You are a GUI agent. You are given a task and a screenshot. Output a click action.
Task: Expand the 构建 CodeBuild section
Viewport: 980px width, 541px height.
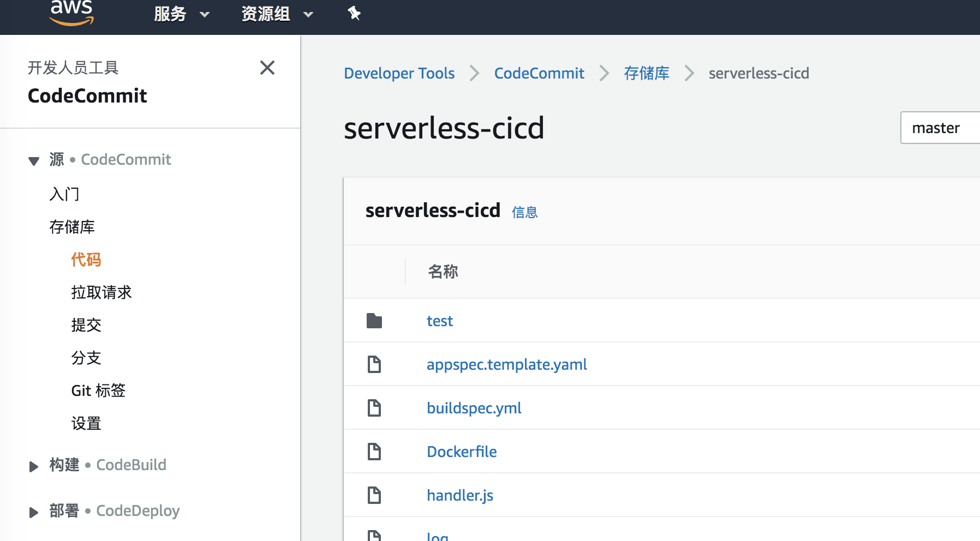[34, 466]
